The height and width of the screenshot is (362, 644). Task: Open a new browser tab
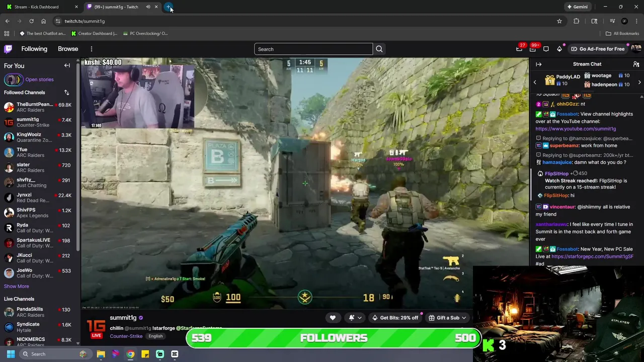tap(169, 7)
